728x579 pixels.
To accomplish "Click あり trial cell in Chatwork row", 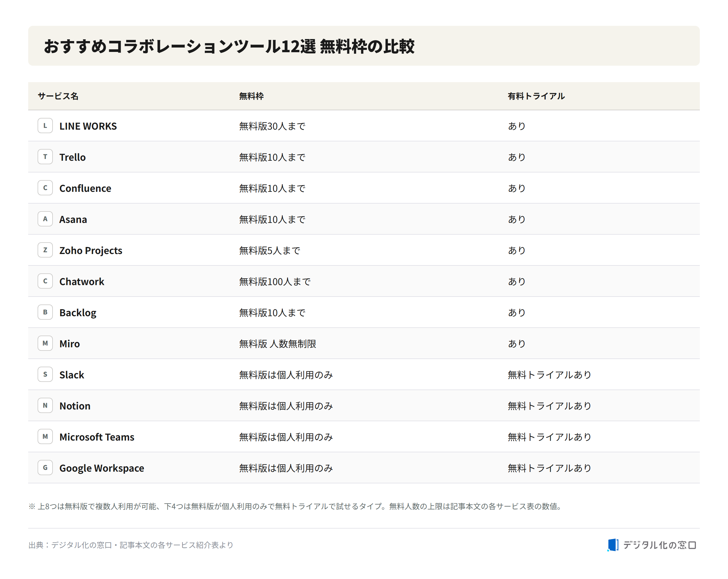I will (517, 281).
